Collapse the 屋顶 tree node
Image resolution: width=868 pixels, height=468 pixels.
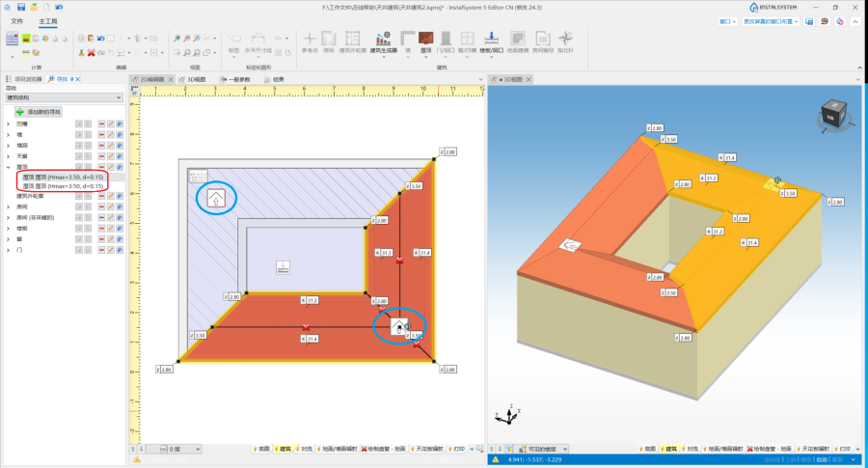click(9, 166)
